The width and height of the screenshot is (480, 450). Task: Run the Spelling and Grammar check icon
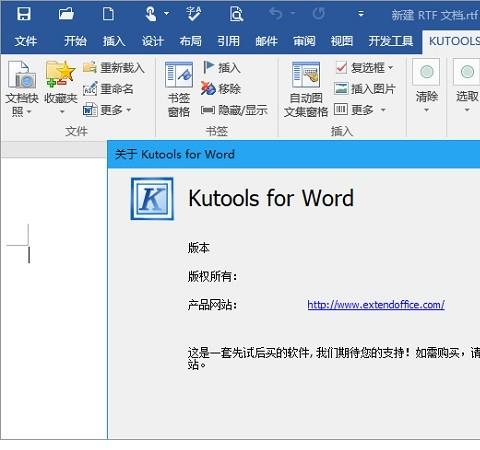(x=193, y=14)
